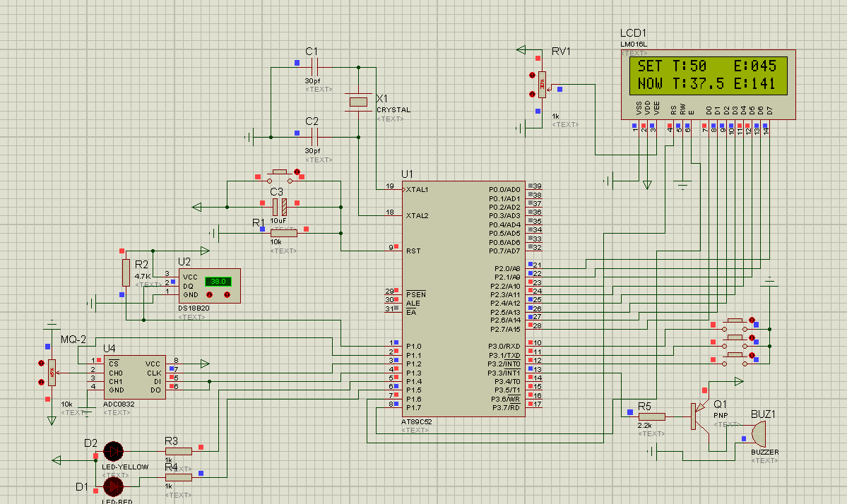Click the 'BUZZER' value label
This screenshot has width=847, height=504.
[x=765, y=452]
